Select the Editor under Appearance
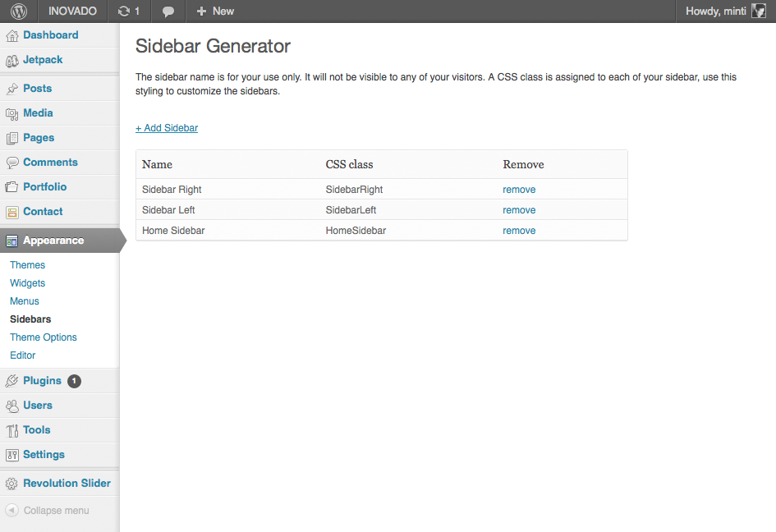 click(22, 355)
